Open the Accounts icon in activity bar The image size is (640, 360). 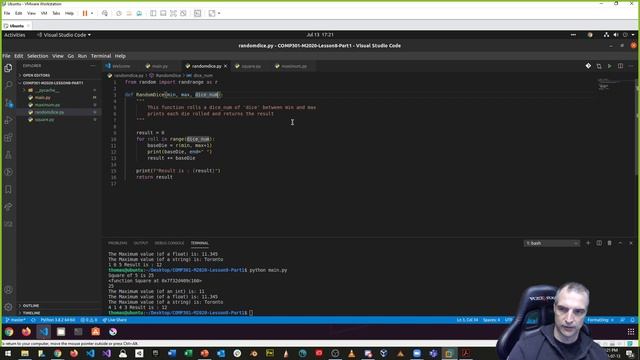(8, 290)
